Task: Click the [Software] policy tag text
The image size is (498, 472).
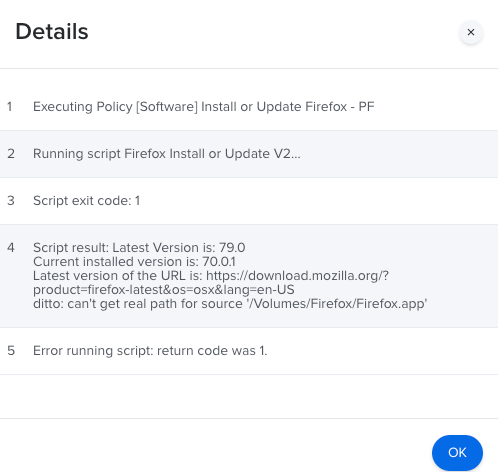Action: pos(167,107)
